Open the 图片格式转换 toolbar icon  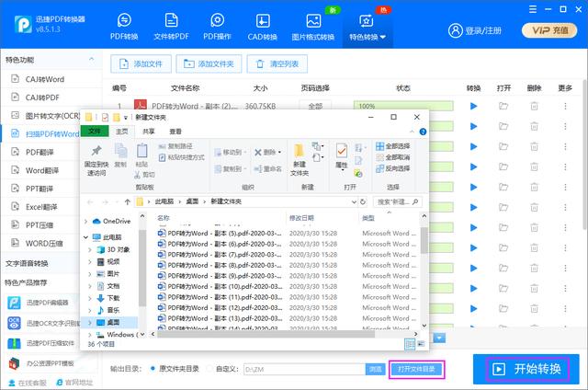pyautogui.click(x=313, y=27)
